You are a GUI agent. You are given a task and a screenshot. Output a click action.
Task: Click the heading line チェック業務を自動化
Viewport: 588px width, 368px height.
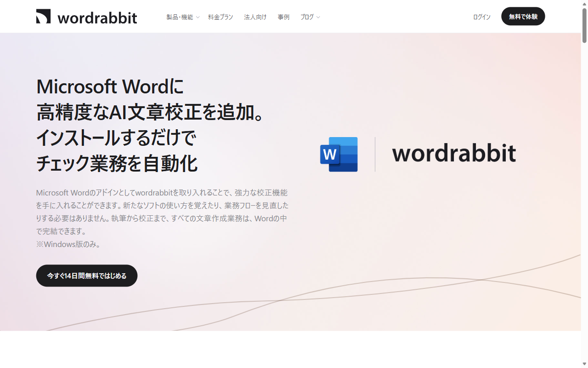[117, 164]
